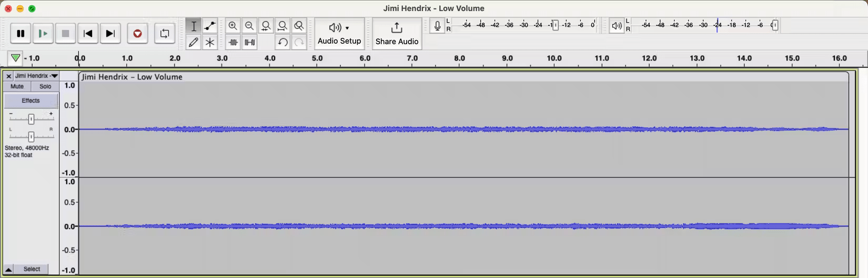Close the Jimi Hendrix track
Viewport: 868px width, 278px height.
click(x=8, y=76)
